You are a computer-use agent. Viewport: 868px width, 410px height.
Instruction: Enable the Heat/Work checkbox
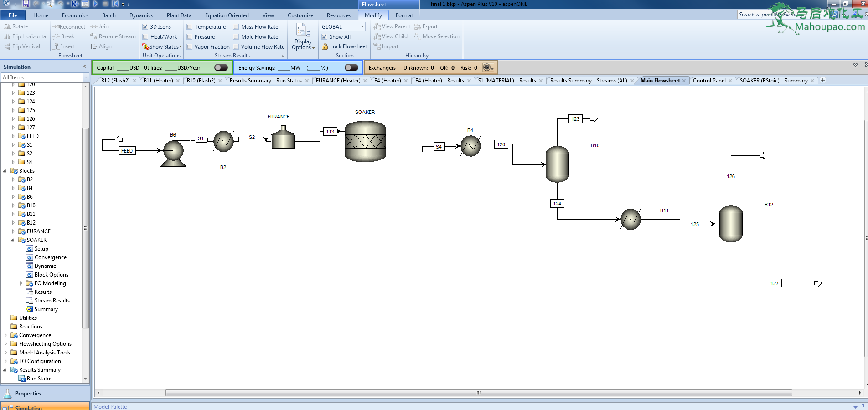(145, 37)
